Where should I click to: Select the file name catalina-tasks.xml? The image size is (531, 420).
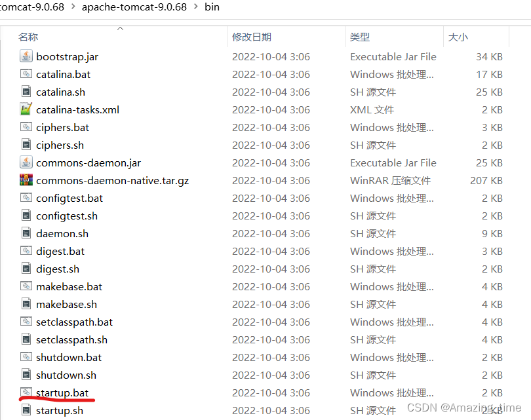coord(77,109)
